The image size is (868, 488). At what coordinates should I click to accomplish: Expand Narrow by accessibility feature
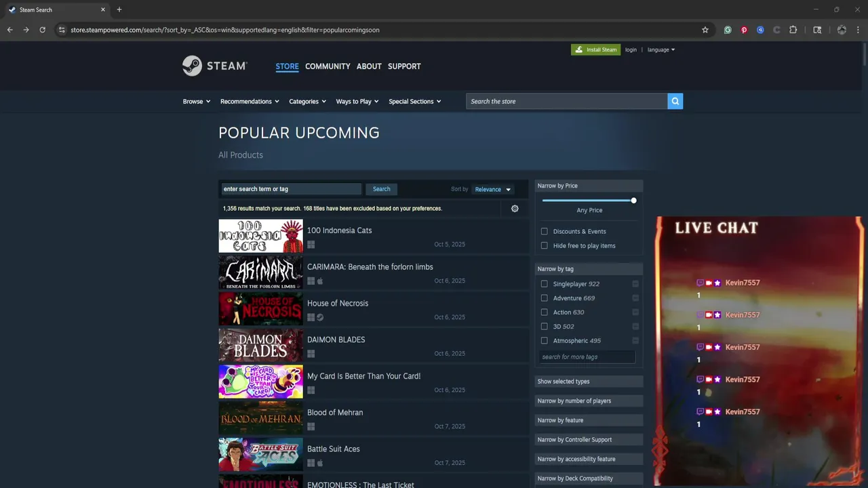point(589,459)
